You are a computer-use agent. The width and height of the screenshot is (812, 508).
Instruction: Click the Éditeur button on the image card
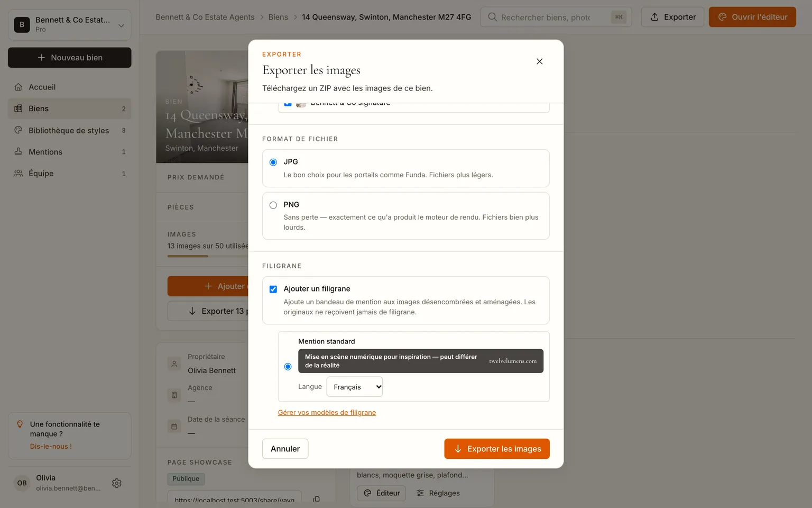pos(381,493)
